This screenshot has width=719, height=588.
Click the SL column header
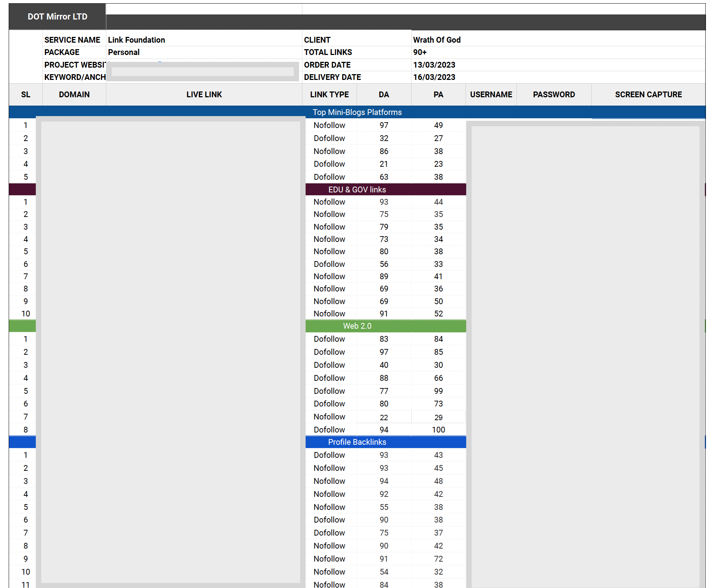[26, 94]
